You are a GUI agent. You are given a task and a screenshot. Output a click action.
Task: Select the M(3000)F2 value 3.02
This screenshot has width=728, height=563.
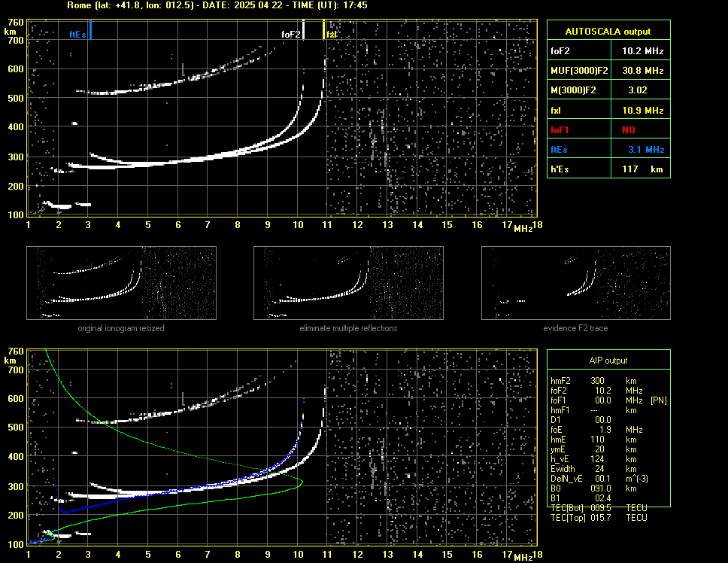tap(638, 90)
